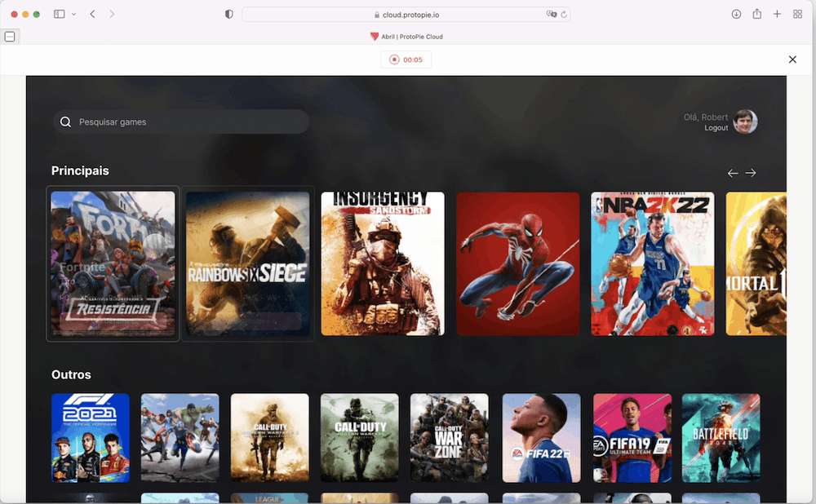Click the Outros section heading
The width and height of the screenshot is (816, 504).
(x=71, y=374)
